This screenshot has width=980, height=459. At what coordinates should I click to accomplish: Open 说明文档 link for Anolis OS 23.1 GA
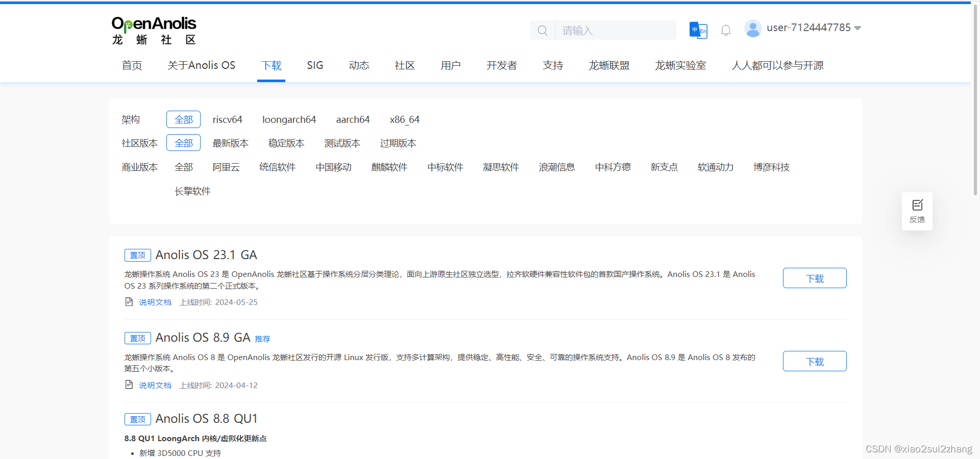pos(155,302)
